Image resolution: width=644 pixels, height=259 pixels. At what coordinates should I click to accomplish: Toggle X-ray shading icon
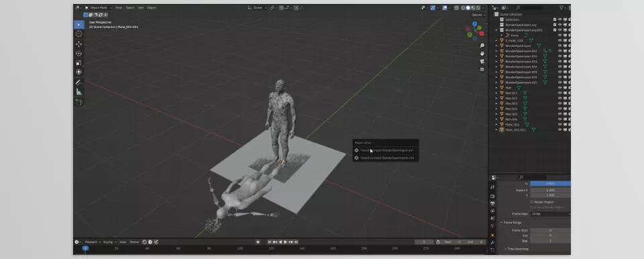tap(456, 8)
